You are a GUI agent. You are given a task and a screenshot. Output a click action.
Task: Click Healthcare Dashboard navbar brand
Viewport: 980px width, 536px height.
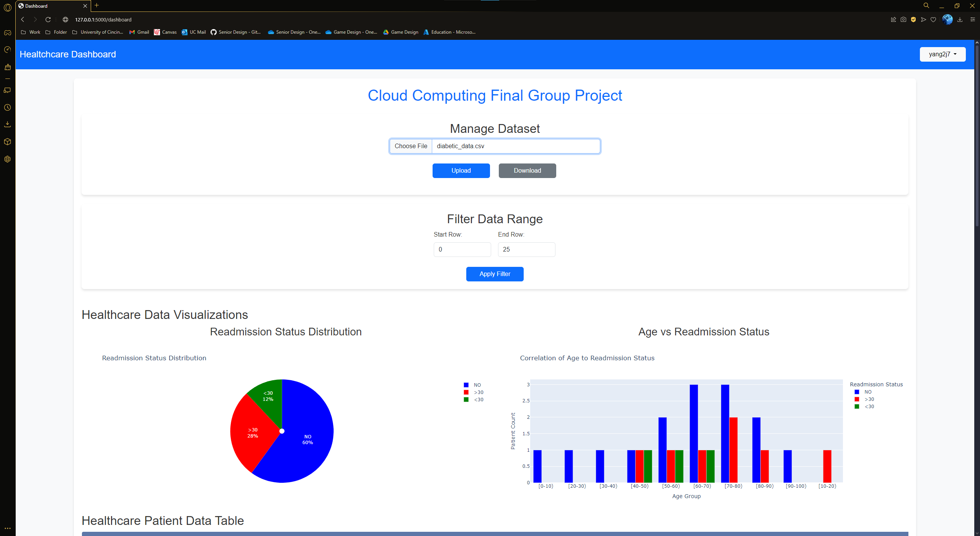(x=68, y=54)
